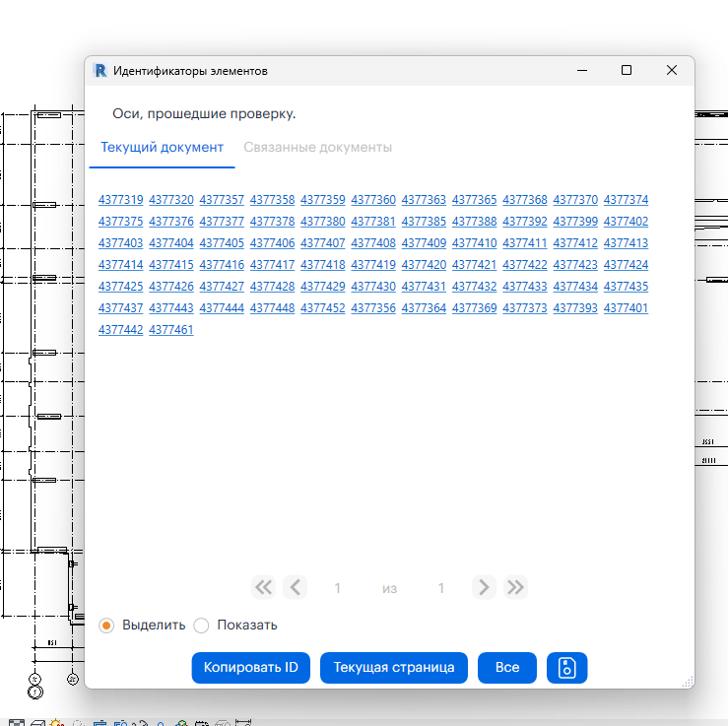
Task: Click the Копировать ID button
Action: [x=251, y=668]
